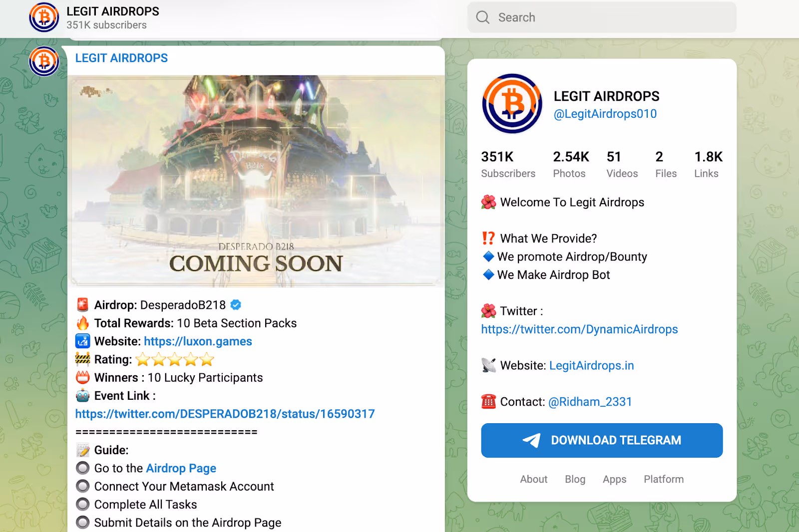Click the blue passport icon beside Website
Image resolution: width=799 pixels, height=532 pixels.
click(x=83, y=341)
